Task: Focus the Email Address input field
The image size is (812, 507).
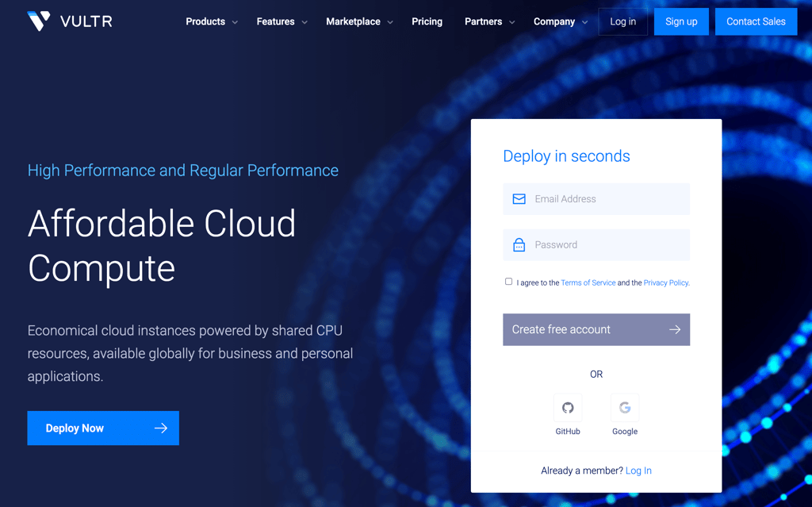Action: tap(596, 199)
